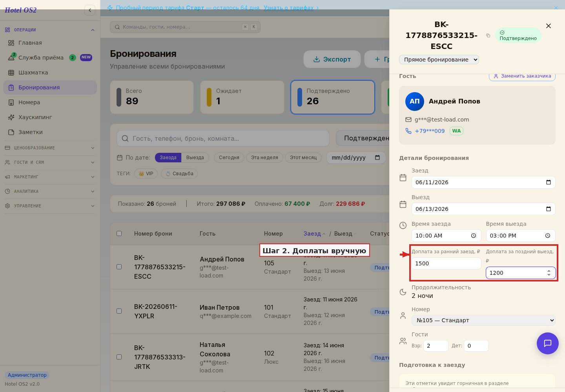Image resolution: width=565 pixels, height=392 pixels.
Task: Copy the booking number icon
Action: (x=488, y=36)
